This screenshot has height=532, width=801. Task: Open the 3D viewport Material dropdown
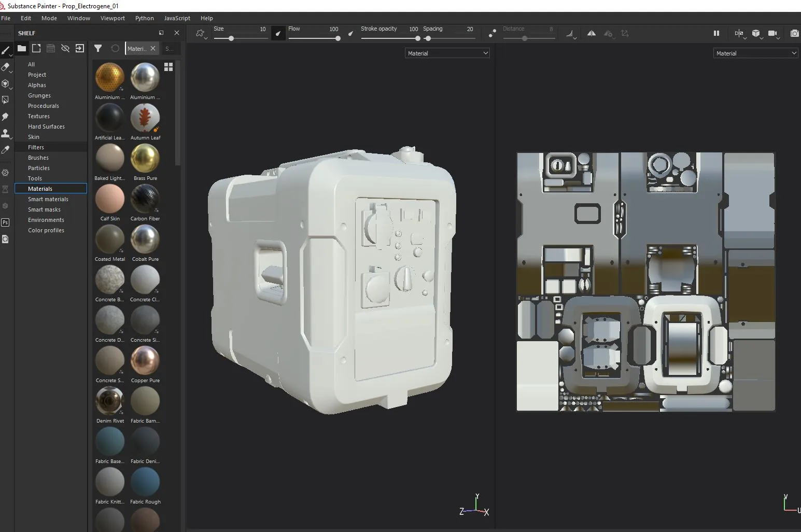coord(447,53)
